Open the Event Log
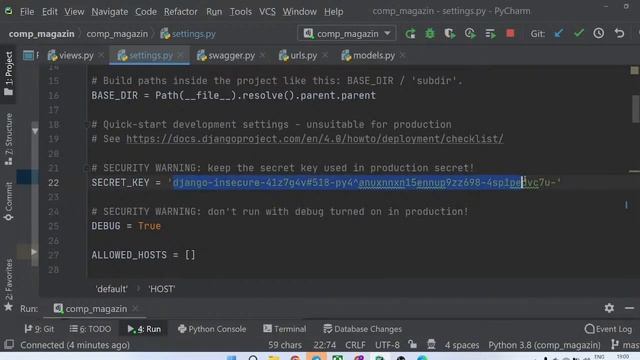The height and width of the screenshot is (360, 640). pos(608,329)
